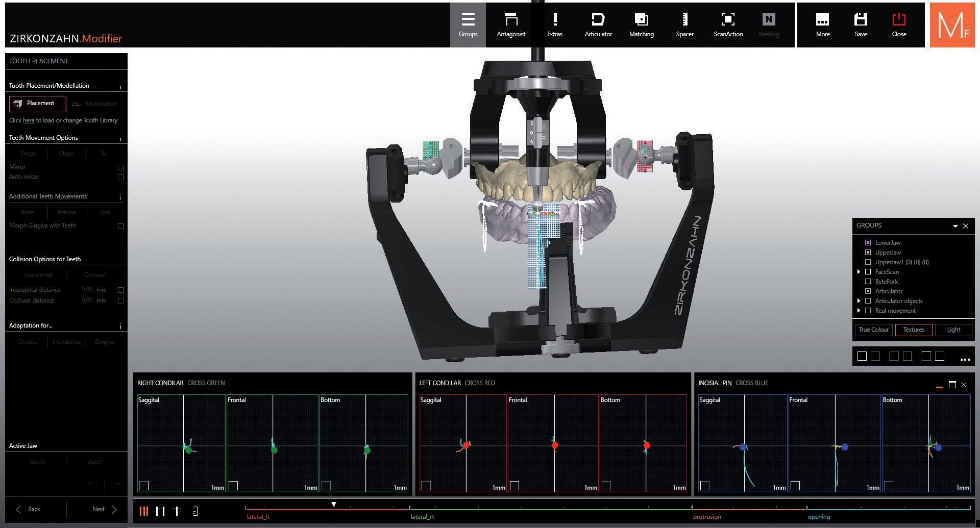Switch rendering to True Colour
The image size is (980, 528).
point(873,330)
